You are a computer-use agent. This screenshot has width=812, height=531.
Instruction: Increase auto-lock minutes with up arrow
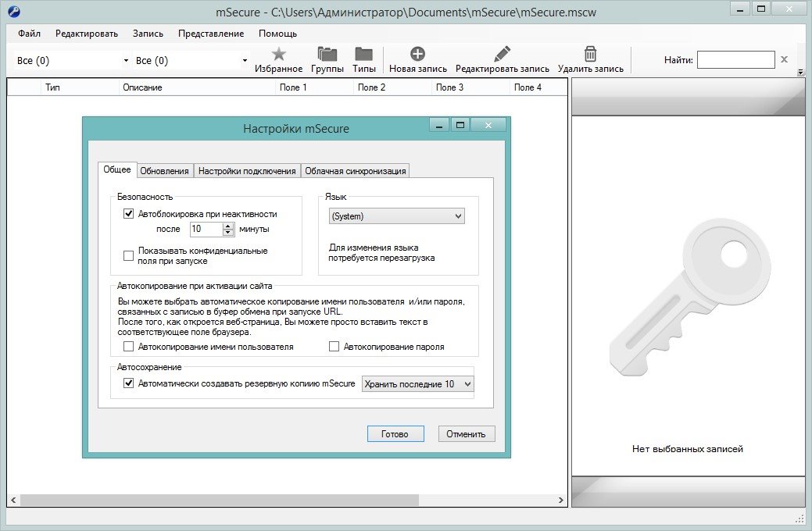228,226
